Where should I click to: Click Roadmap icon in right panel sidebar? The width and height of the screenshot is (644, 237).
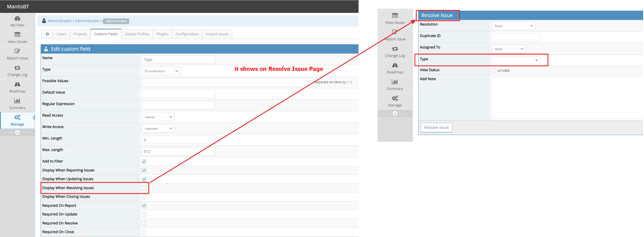pyautogui.click(x=395, y=65)
